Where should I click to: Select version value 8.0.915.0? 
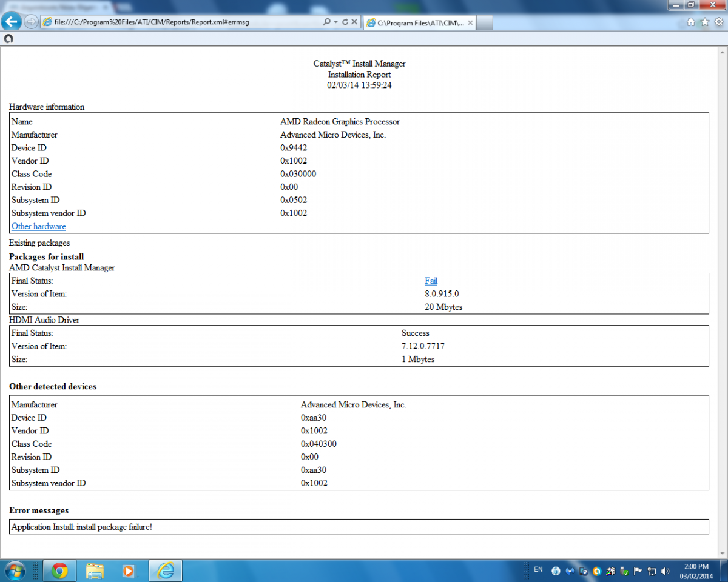(x=442, y=293)
